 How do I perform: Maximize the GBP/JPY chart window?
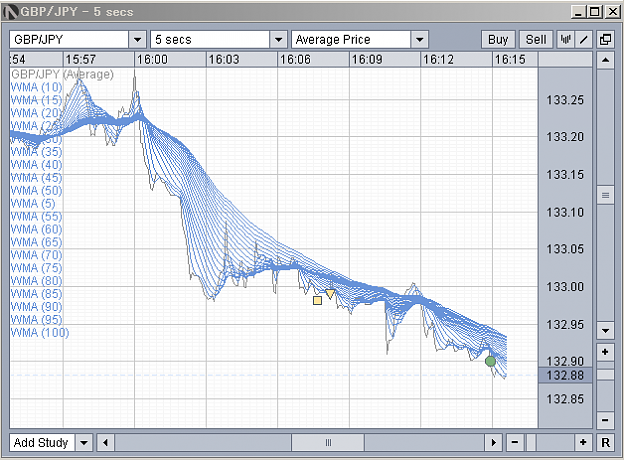[x=595, y=12]
